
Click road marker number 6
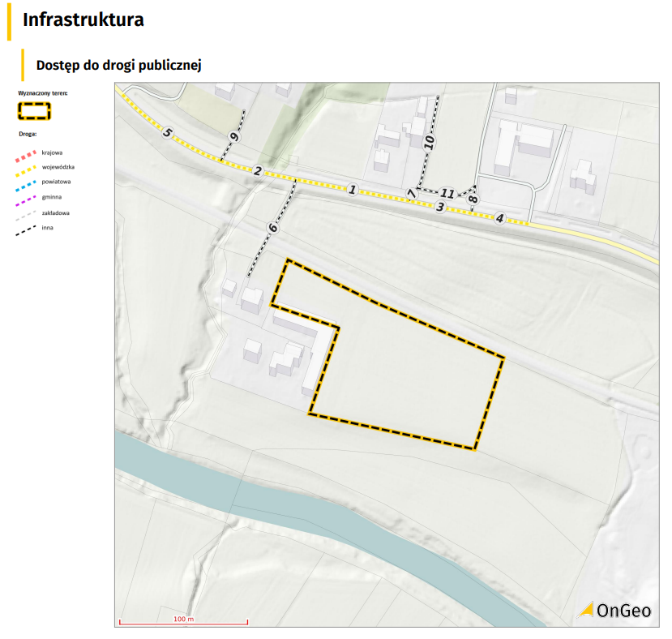coord(273,229)
